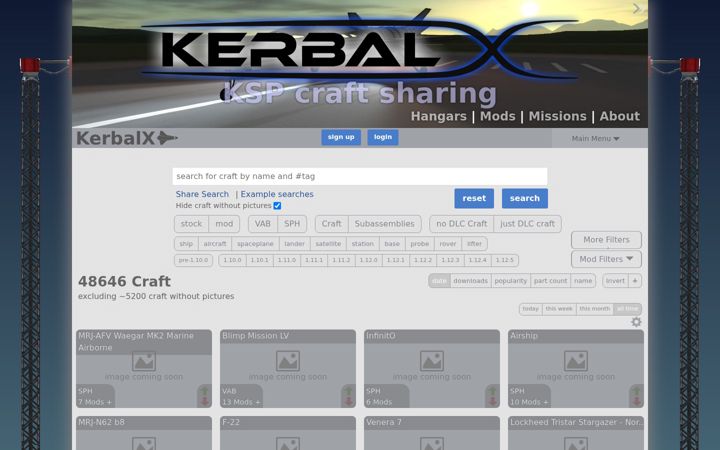Viewport: 720px width, 450px height.
Task: Click the sign up button
Action: point(341,137)
